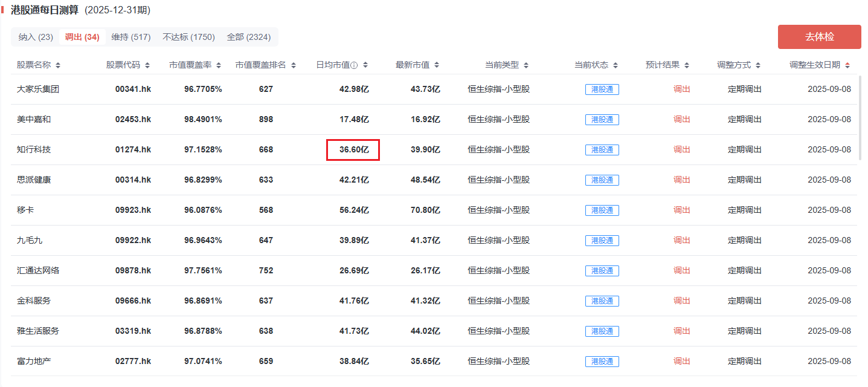Screen dimensions: 868x387
Task: Click the 港股通 tag for 大家乐集团
Action: click(x=602, y=89)
